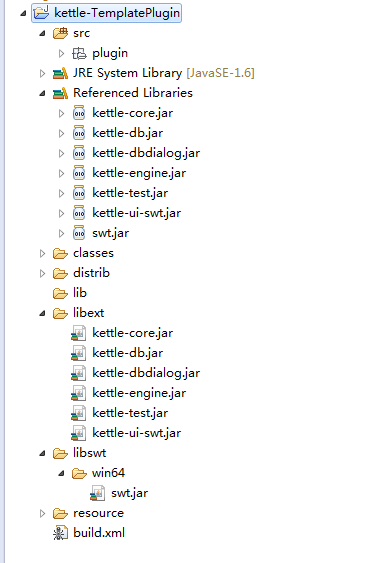Click the plugin package icon

[79, 53]
